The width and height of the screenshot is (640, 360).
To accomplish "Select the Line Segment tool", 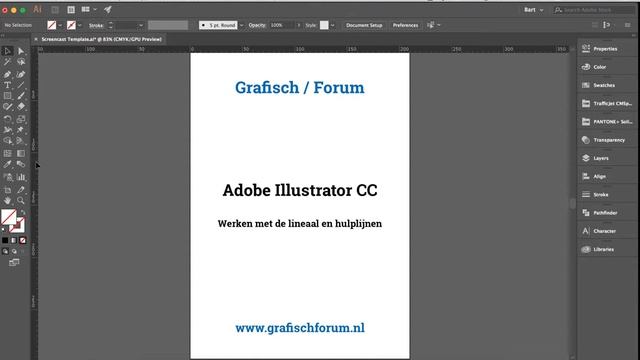I will pos(21,85).
